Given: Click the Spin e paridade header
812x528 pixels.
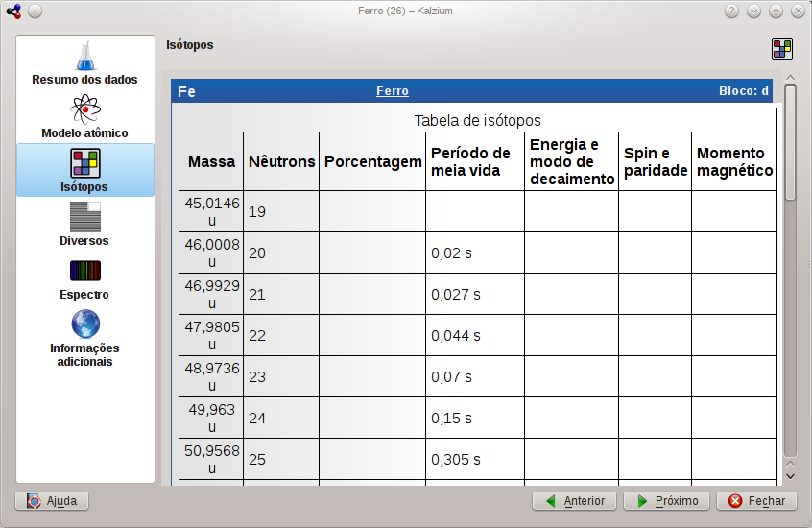Looking at the screenshot, I should (656, 161).
